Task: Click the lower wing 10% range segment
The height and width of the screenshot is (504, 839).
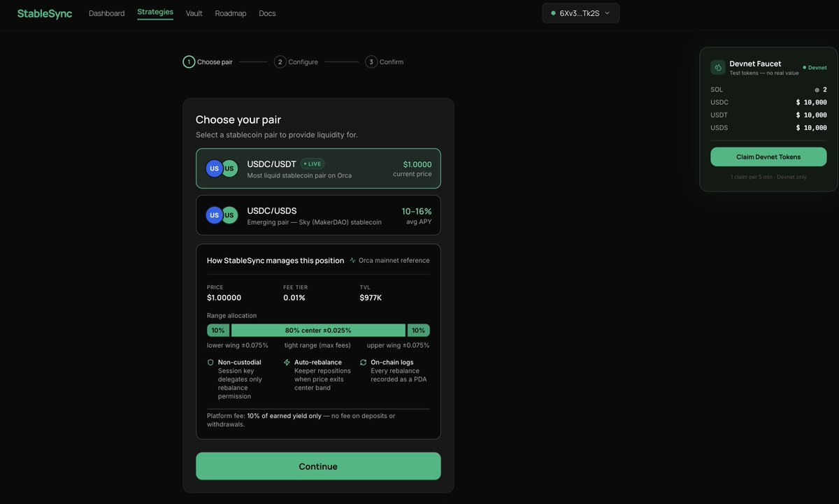Action: (218, 330)
